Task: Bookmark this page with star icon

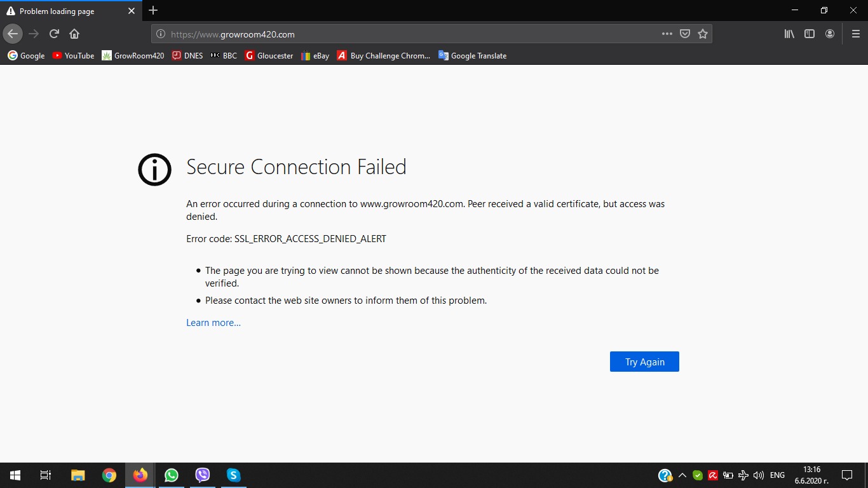Action: click(703, 34)
